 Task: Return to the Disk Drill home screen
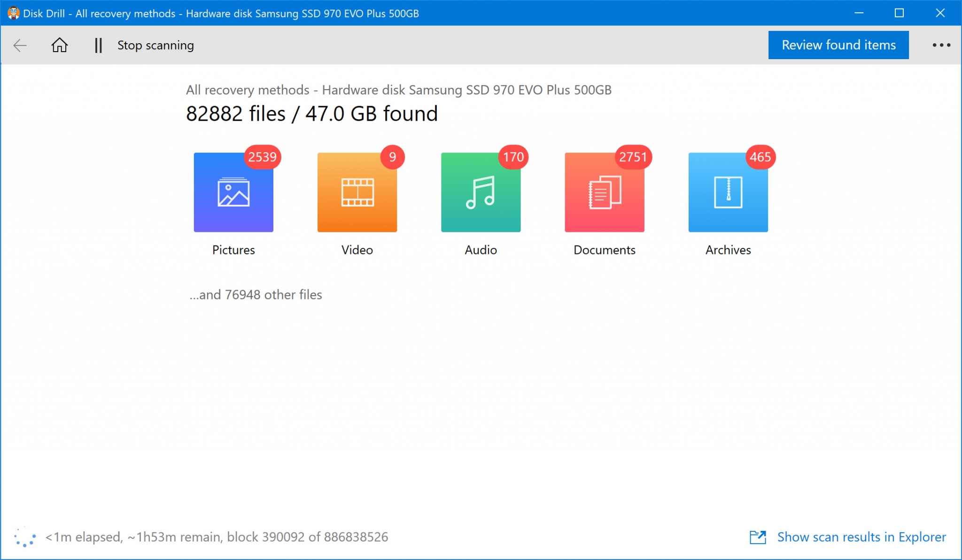pyautogui.click(x=60, y=45)
